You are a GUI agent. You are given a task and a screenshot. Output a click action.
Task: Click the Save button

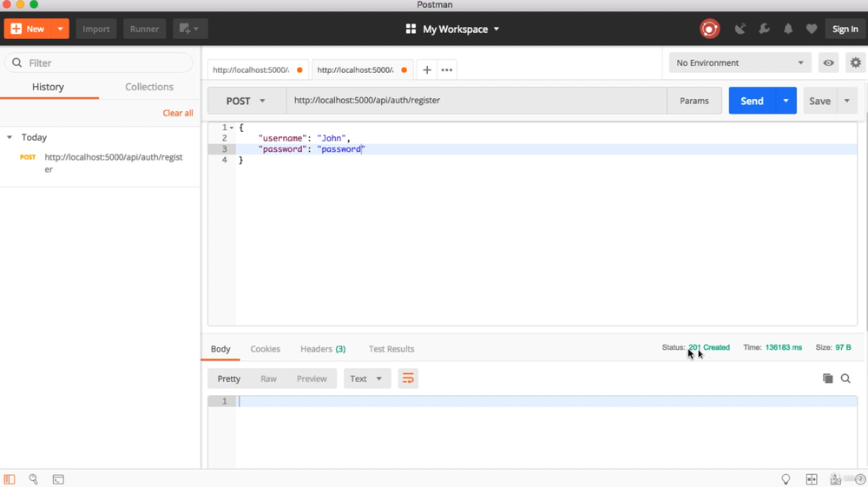tap(820, 101)
